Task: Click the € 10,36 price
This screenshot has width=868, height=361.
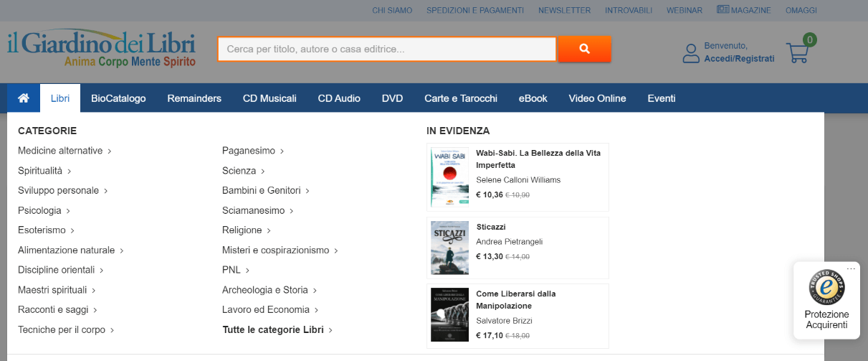Action: click(x=490, y=194)
